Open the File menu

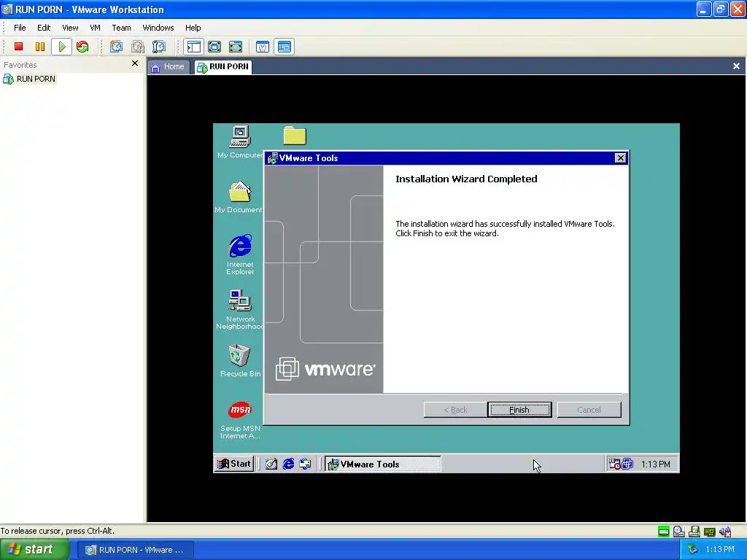coord(20,28)
